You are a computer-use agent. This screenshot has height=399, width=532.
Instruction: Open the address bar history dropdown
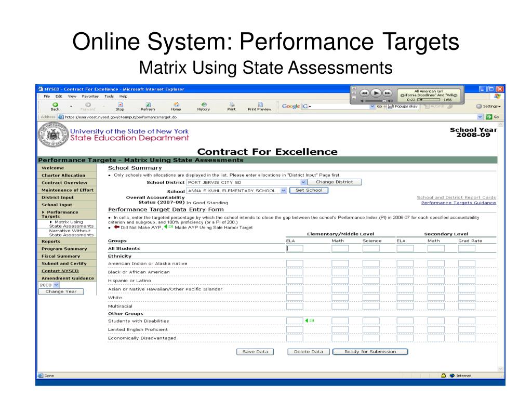click(x=480, y=117)
